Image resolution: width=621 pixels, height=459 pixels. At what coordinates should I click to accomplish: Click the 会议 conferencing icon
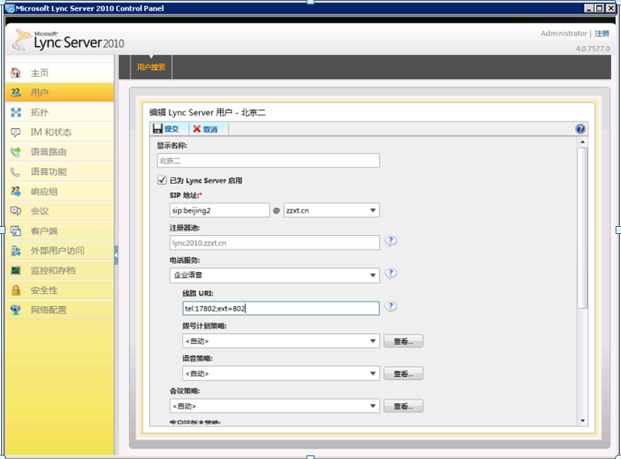coord(15,211)
